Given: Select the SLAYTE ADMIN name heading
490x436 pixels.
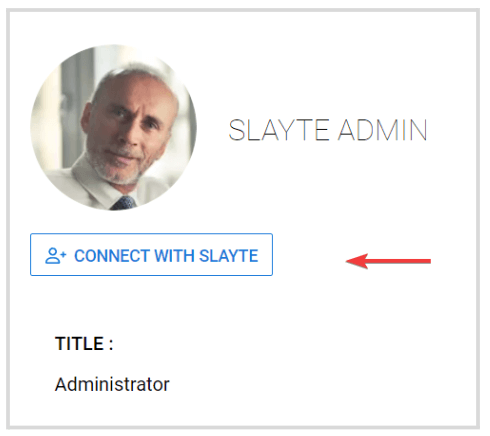Looking at the screenshot, I should 328,130.
